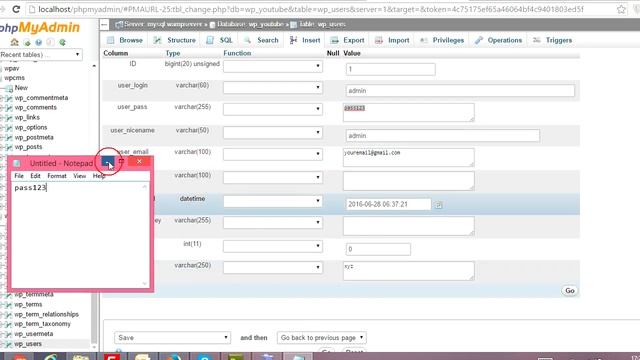Image resolution: width=640 pixels, height=360 pixels.
Task: Open Notepad File menu
Action: tap(19, 176)
